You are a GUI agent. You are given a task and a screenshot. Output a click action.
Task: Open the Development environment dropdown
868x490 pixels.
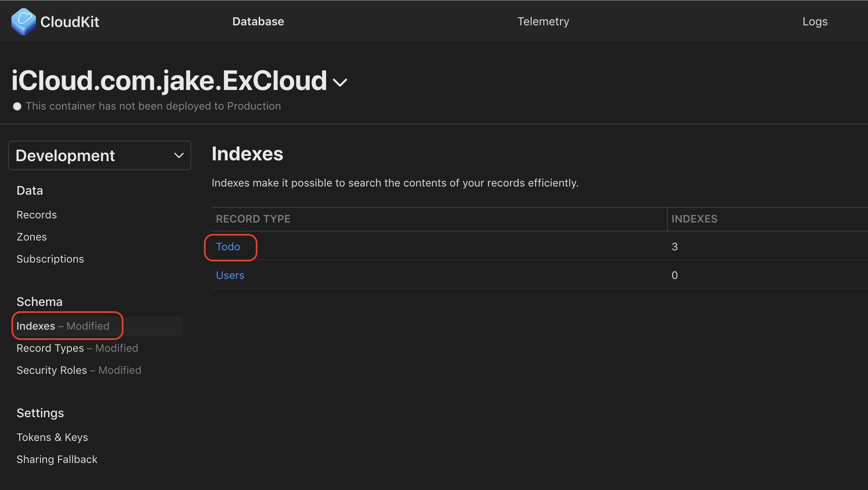point(100,155)
